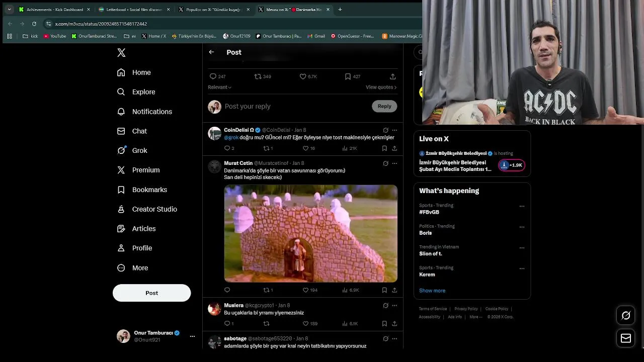
Task: Like Musiera reply with 139 likes
Action: (305, 324)
